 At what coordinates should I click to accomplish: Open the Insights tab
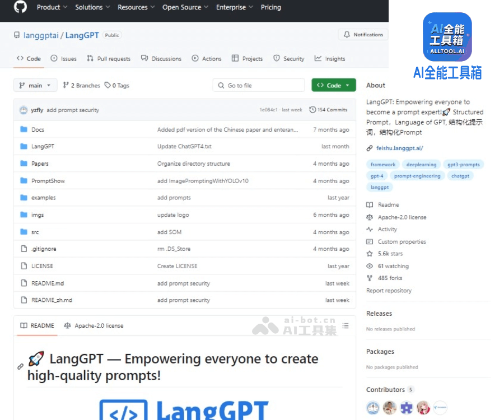330,58
